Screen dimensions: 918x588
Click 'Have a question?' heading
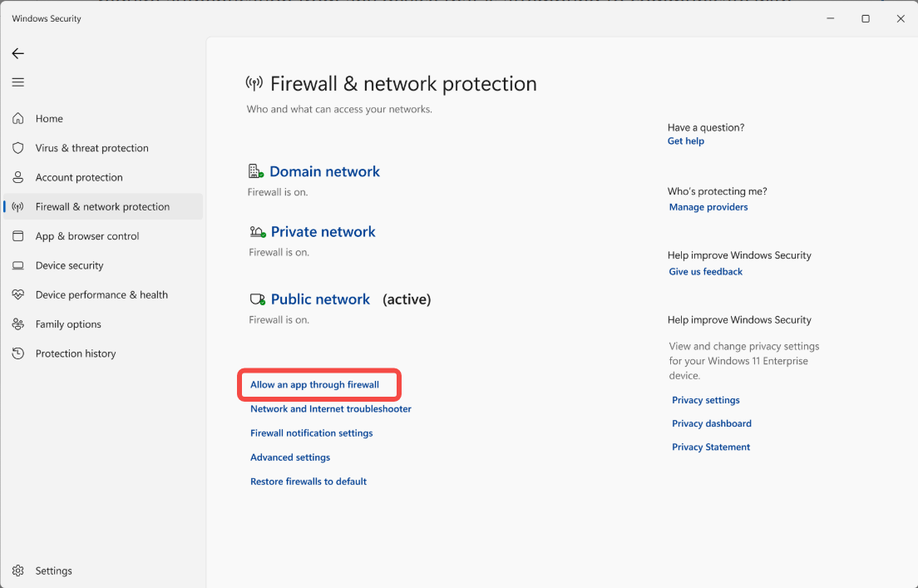(x=706, y=127)
